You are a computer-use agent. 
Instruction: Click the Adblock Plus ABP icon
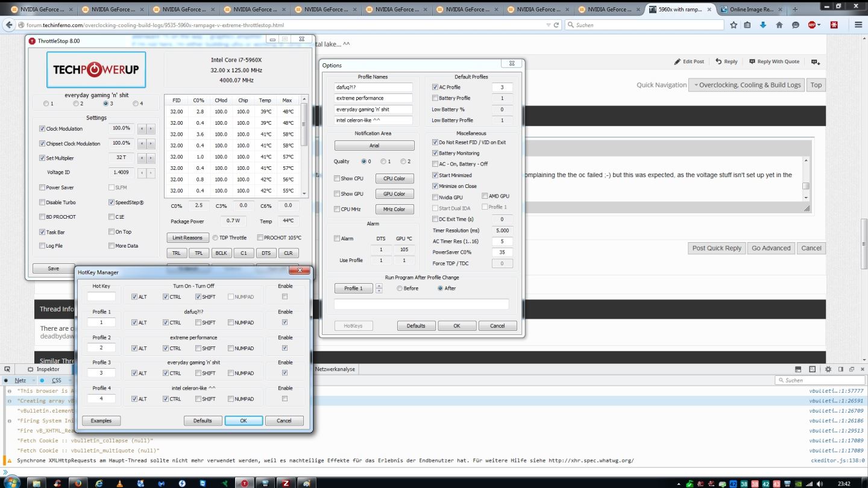point(811,25)
